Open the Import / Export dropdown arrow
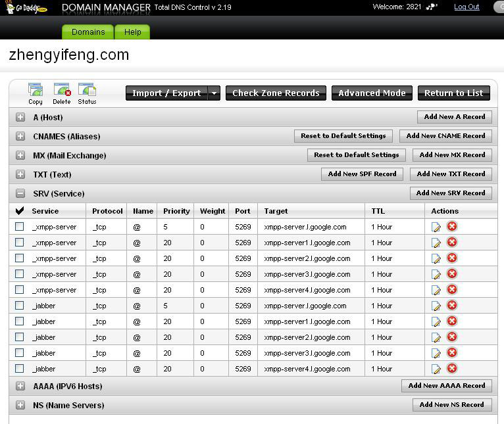Screen dimensions: 504x424 [214, 93]
